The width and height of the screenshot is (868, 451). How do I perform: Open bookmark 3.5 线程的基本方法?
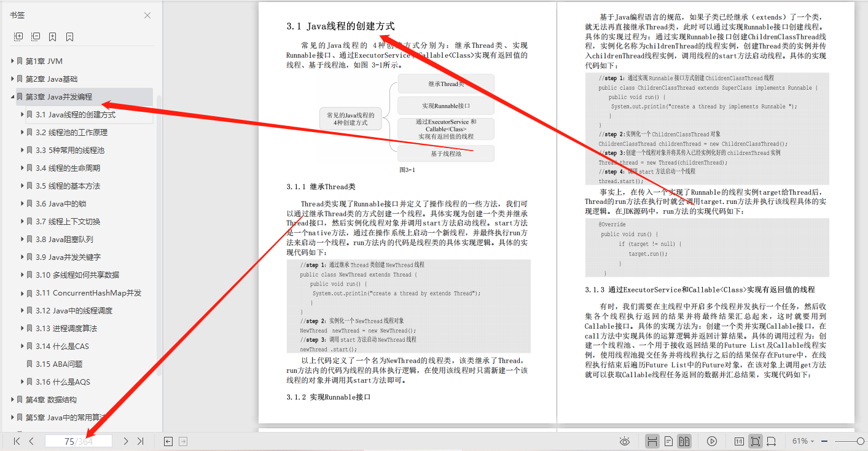tap(68, 186)
